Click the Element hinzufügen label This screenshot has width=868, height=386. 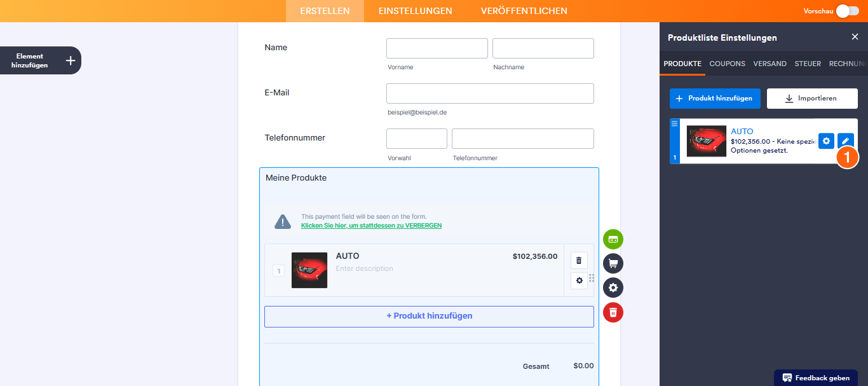[x=30, y=60]
